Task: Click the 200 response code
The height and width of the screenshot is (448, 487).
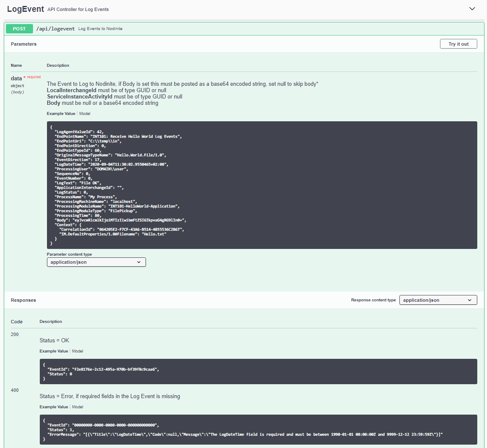Action: click(x=15, y=334)
